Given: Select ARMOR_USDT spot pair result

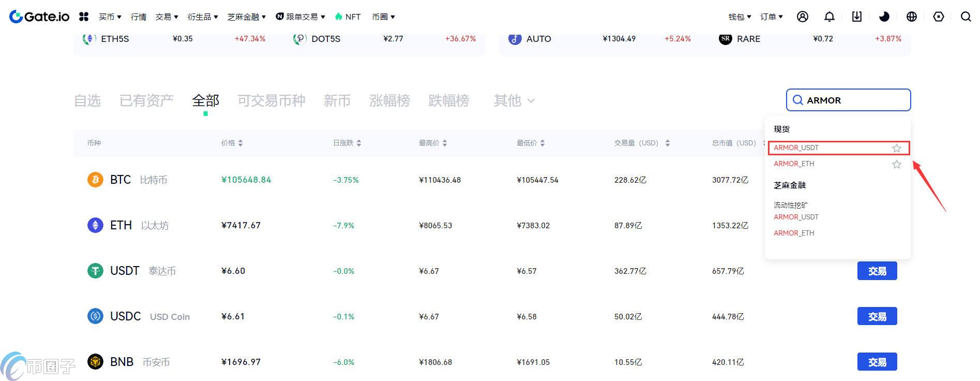Looking at the screenshot, I should tap(838, 148).
